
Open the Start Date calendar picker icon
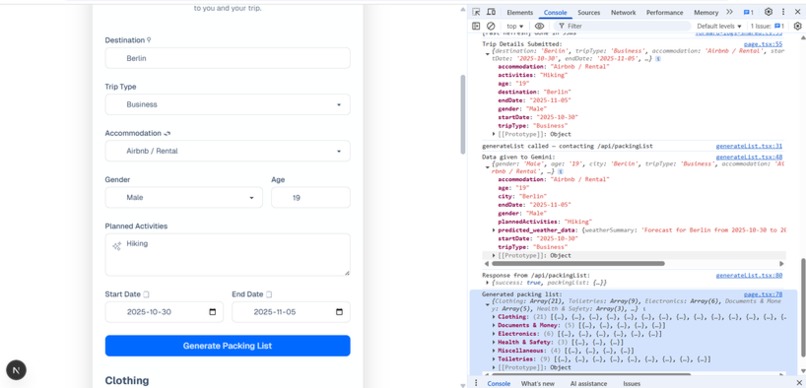coord(212,312)
